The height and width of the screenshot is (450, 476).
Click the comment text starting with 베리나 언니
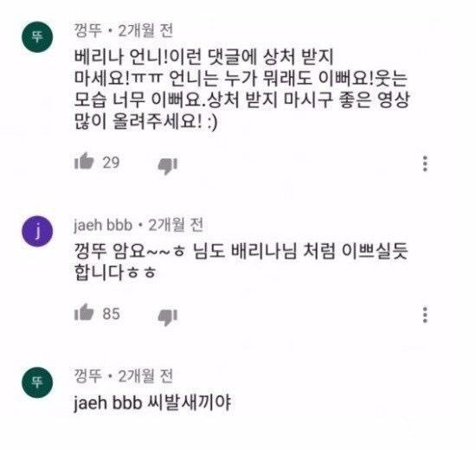click(241, 89)
